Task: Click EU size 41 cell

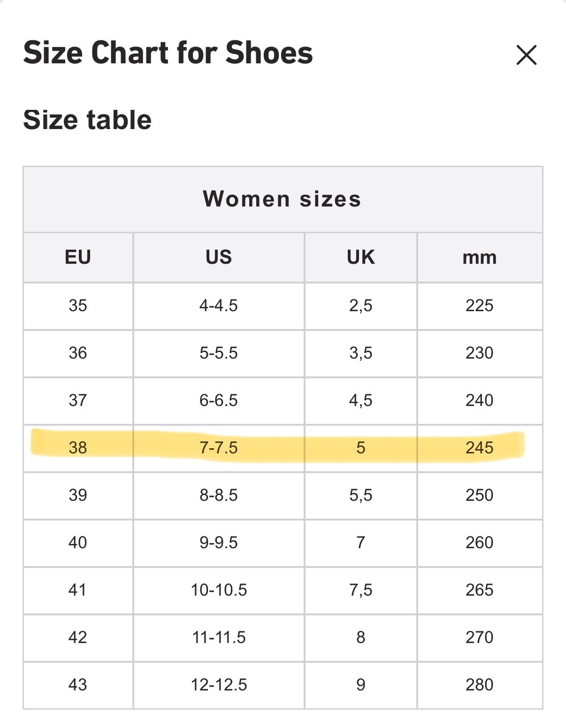Action: [x=78, y=590]
